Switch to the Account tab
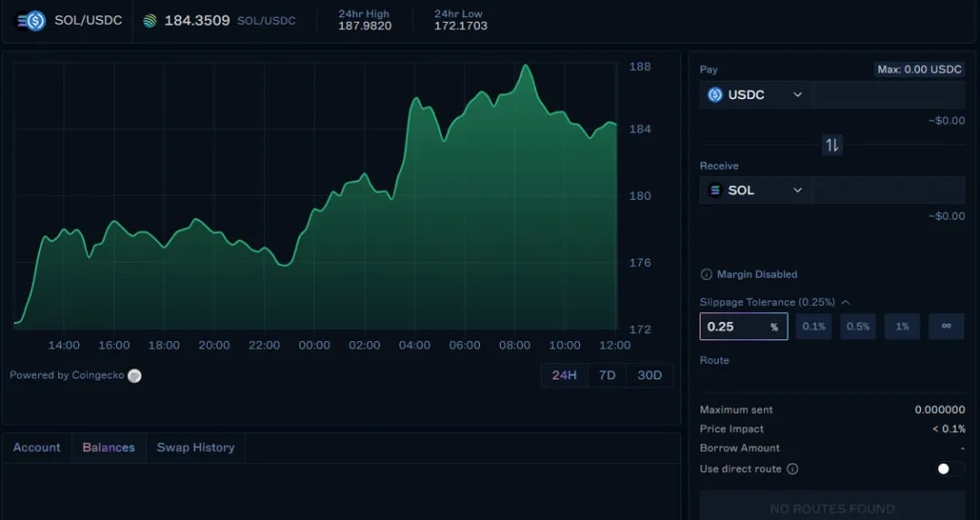The width and height of the screenshot is (980, 520). [x=37, y=447]
